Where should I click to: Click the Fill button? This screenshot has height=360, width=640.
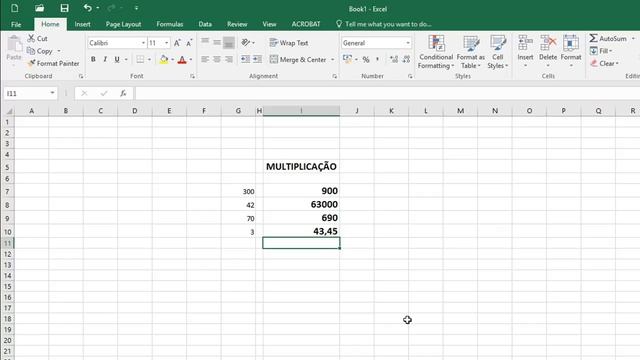click(x=601, y=51)
